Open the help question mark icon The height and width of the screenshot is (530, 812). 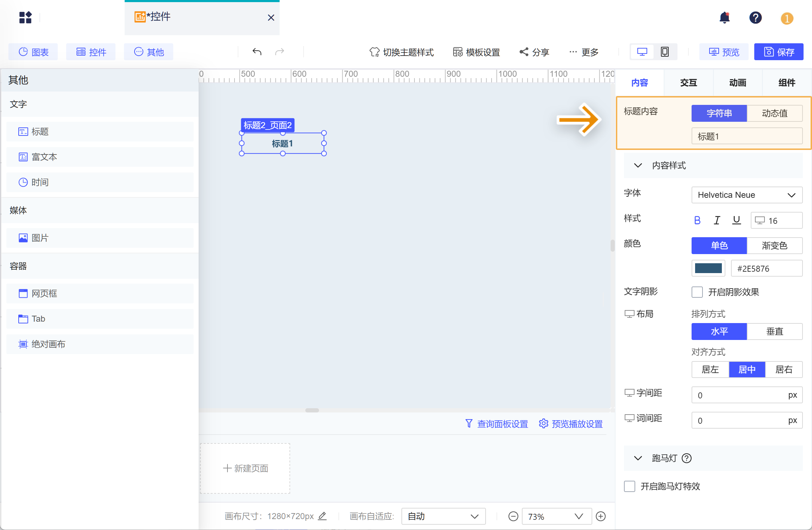(x=755, y=18)
